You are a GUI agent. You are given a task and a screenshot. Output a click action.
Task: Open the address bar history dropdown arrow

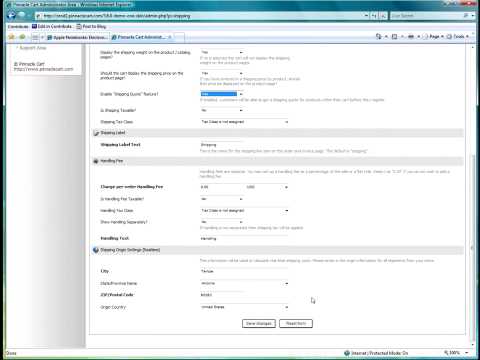366,16
